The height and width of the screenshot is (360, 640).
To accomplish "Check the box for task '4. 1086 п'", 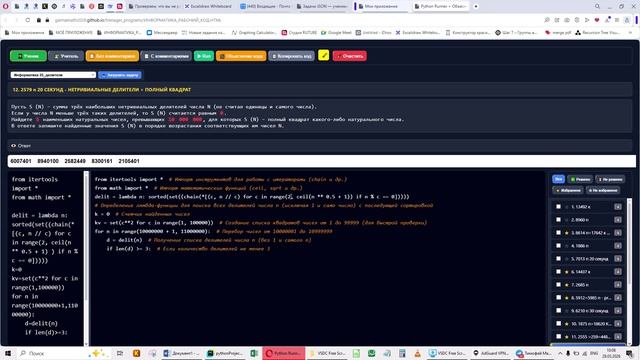I will click(558, 246).
